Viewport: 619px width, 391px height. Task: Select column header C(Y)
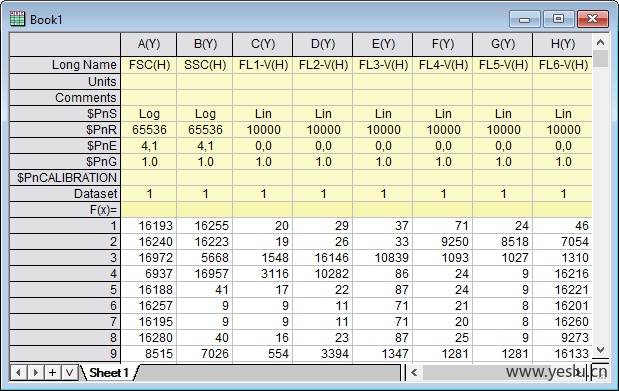[x=263, y=44]
